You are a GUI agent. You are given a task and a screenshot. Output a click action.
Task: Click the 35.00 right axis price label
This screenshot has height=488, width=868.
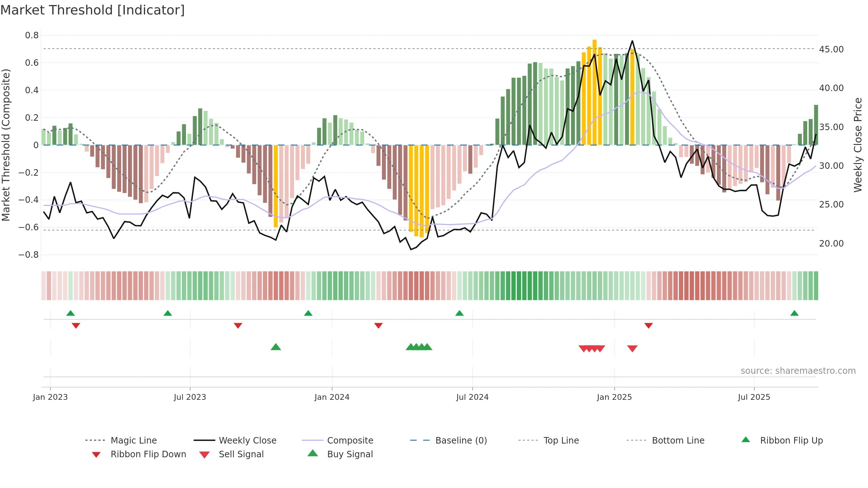[x=831, y=127]
